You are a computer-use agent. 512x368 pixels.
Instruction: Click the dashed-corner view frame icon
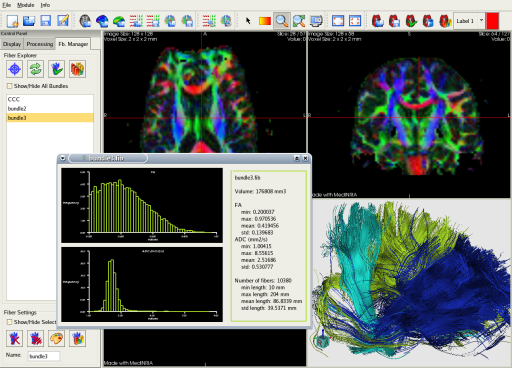[x=355, y=21]
